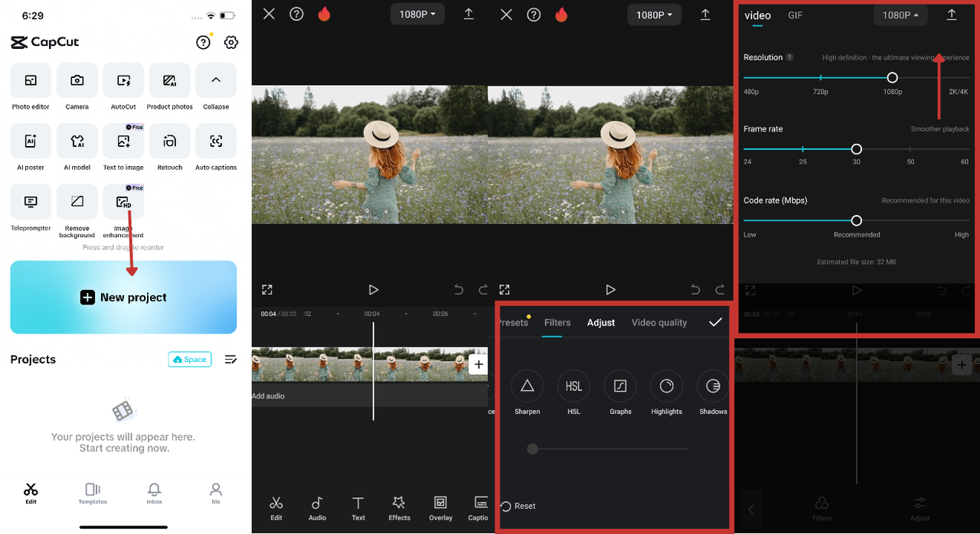Launch the AutoCut tool
This screenshot has height=534, width=980.
point(123,86)
